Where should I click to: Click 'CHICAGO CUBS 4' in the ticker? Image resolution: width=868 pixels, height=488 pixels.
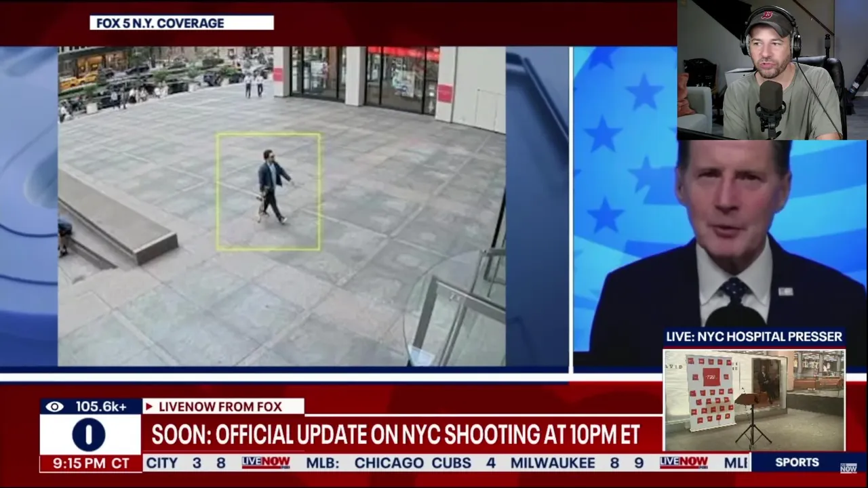pyautogui.click(x=425, y=463)
